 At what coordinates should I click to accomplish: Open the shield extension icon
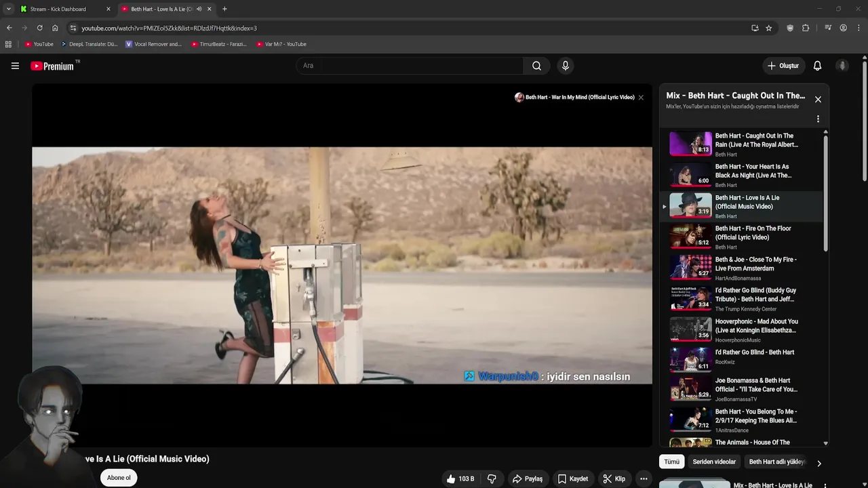(x=790, y=28)
